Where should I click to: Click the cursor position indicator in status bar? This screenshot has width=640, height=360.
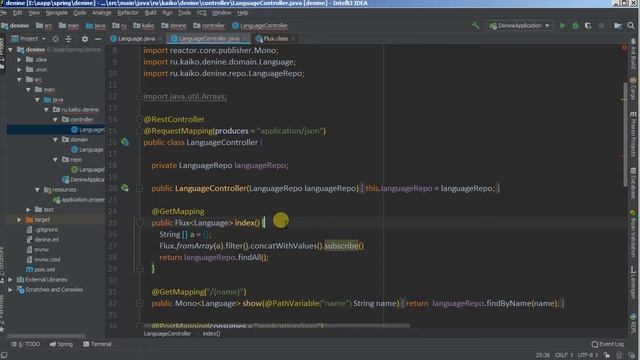tap(542, 355)
